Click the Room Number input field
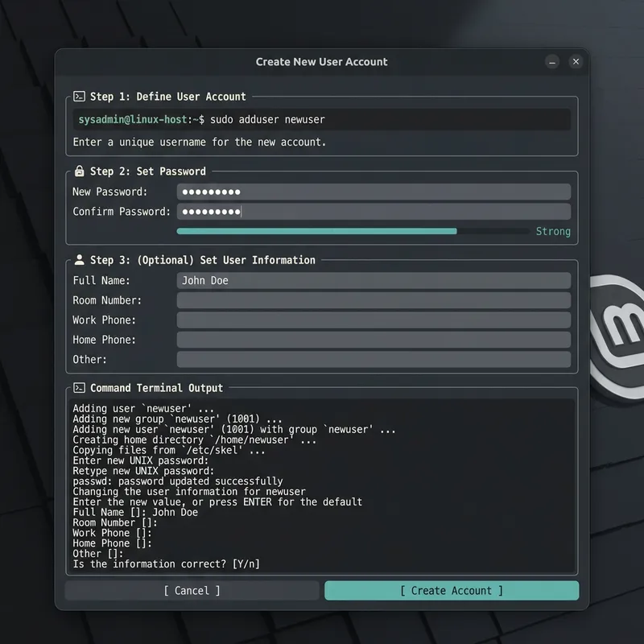The height and width of the screenshot is (644, 644). click(374, 300)
